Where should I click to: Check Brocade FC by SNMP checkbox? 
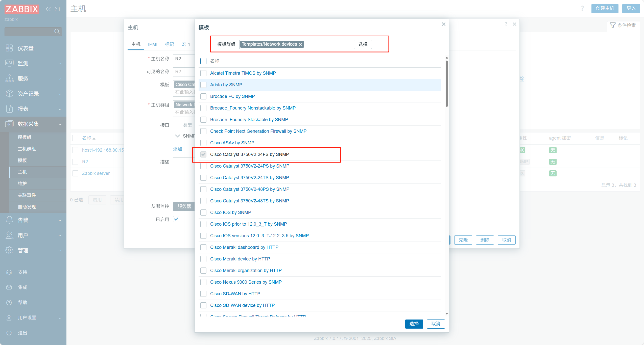[x=203, y=96]
